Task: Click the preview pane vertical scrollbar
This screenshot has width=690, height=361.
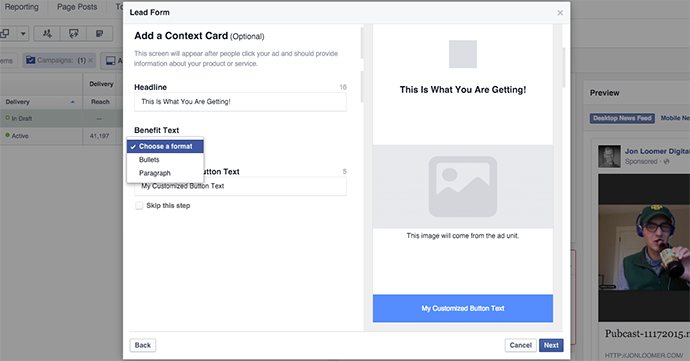Action: (564, 67)
